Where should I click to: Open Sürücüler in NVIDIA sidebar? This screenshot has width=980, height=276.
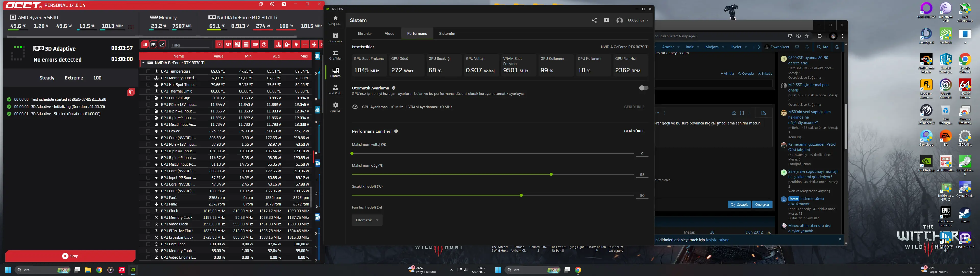pos(335,37)
